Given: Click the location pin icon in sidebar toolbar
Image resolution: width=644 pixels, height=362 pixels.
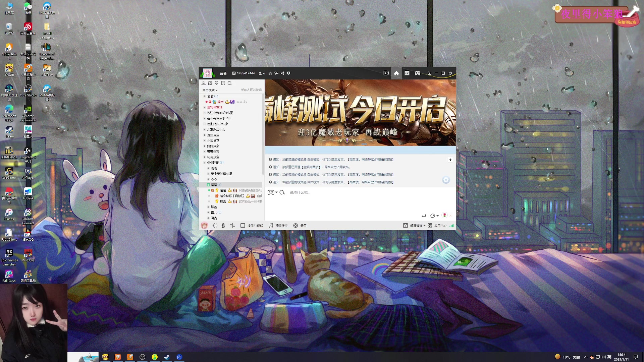Looking at the screenshot, I should 217,83.
